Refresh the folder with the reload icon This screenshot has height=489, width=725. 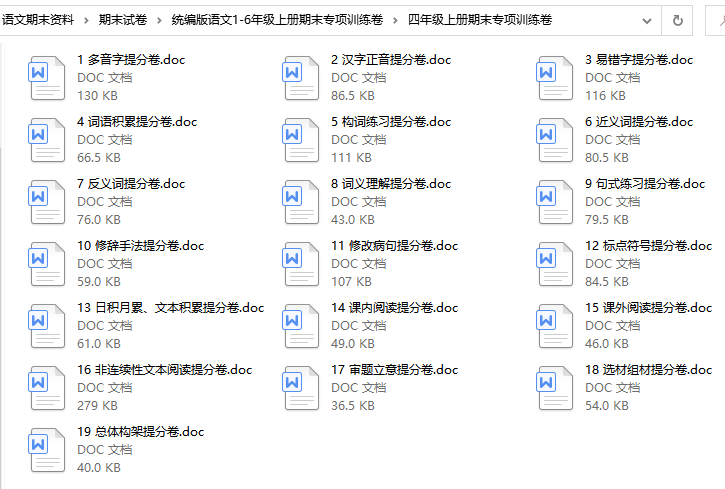tap(677, 20)
